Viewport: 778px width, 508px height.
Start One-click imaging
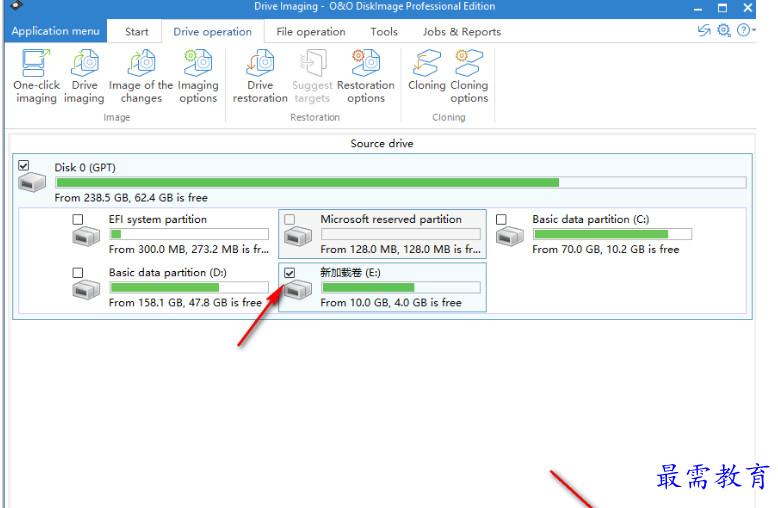tap(36, 76)
